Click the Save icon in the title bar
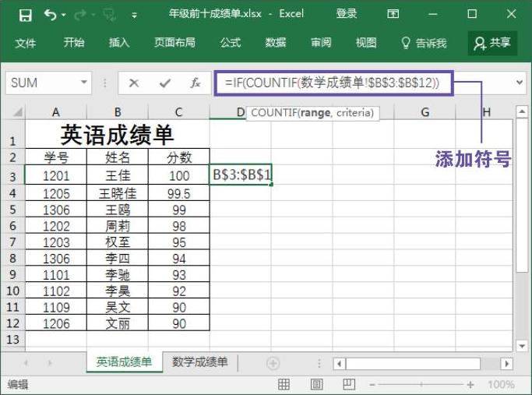Image resolution: width=532 pixels, height=395 pixels. pos(25,14)
